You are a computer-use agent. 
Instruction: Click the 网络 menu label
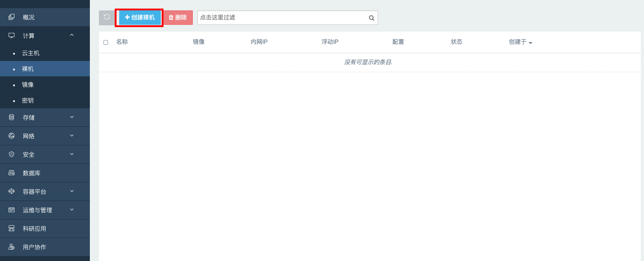pos(29,136)
